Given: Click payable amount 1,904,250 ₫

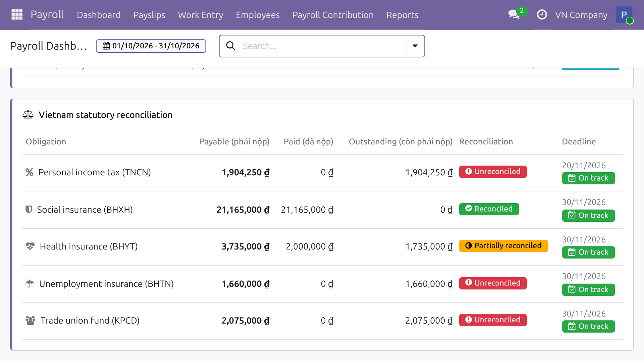Looking at the screenshot, I should click(246, 172).
